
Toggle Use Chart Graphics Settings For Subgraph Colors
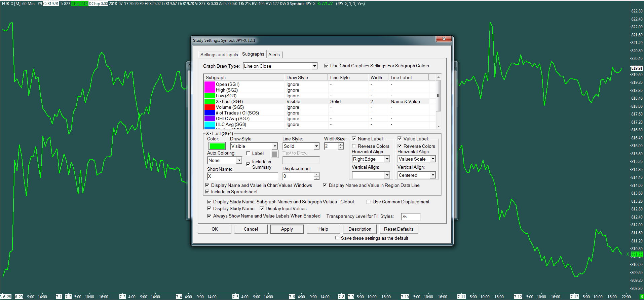point(326,66)
